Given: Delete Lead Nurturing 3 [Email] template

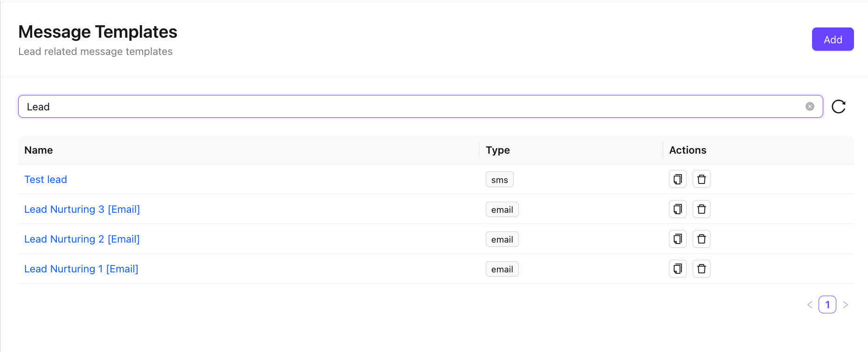Looking at the screenshot, I should pyautogui.click(x=701, y=209).
